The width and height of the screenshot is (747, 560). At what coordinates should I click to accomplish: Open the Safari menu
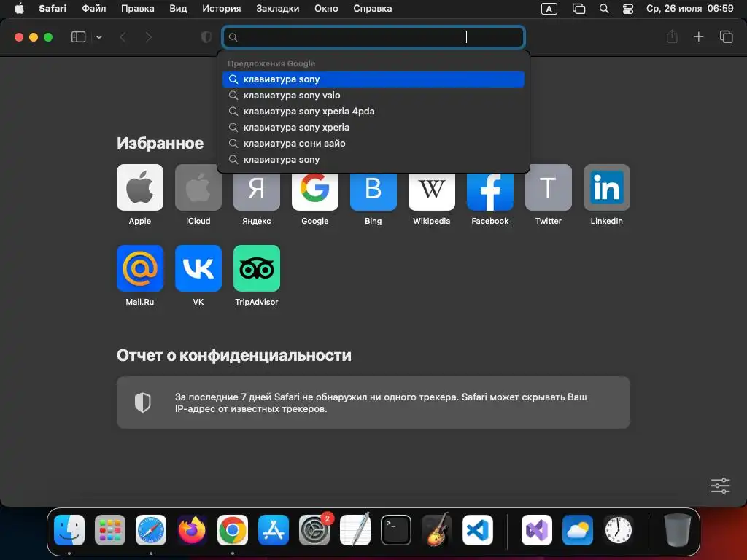pyautogui.click(x=53, y=9)
